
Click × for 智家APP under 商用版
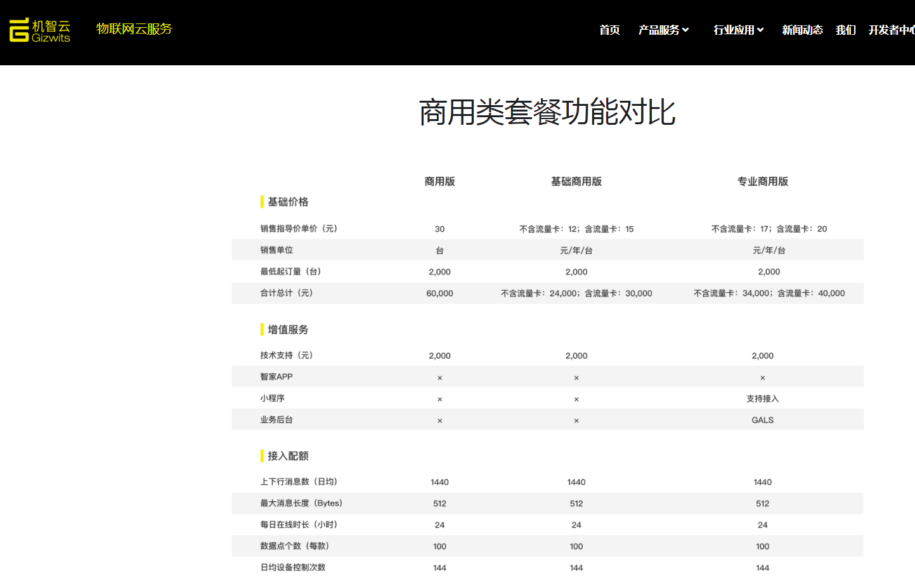[x=439, y=378]
